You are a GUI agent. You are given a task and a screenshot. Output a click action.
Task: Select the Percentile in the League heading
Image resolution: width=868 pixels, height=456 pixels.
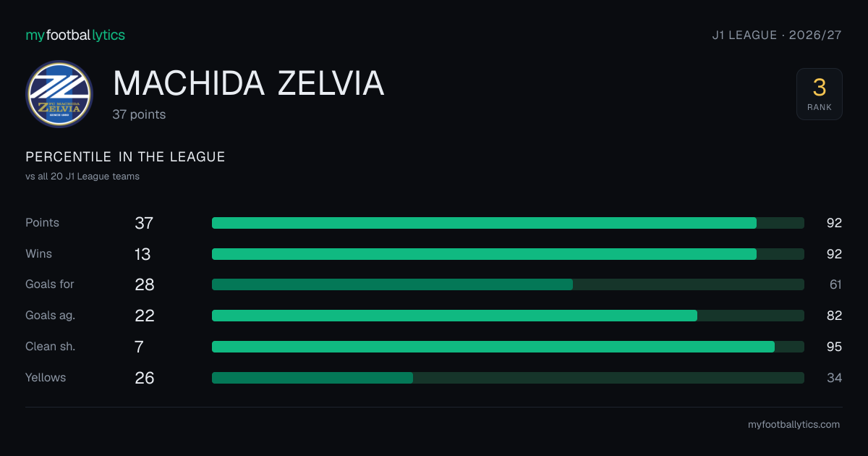(125, 157)
